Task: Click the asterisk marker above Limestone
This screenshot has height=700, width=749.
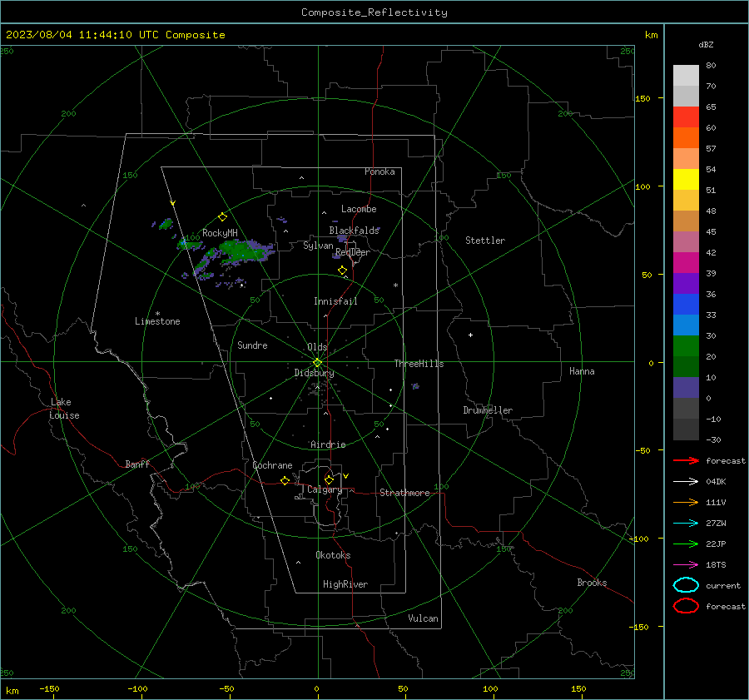Action: [x=157, y=314]
